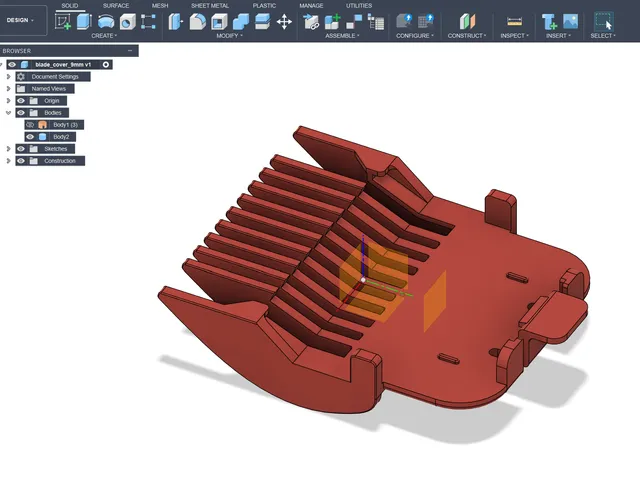Select the blade_cover_9mm v1 name

pyautogui.click(x=63, y=64)
